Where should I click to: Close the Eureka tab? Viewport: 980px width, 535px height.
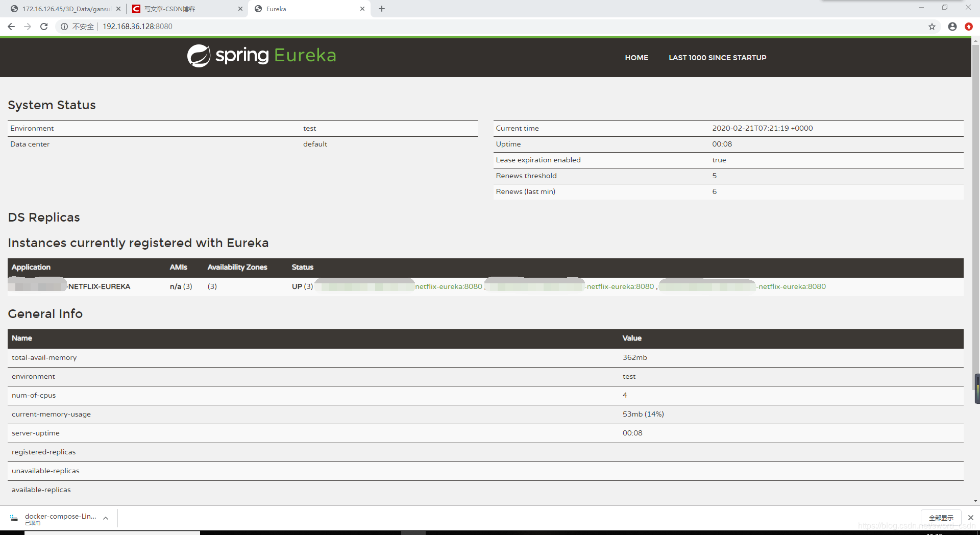[362, 9]
